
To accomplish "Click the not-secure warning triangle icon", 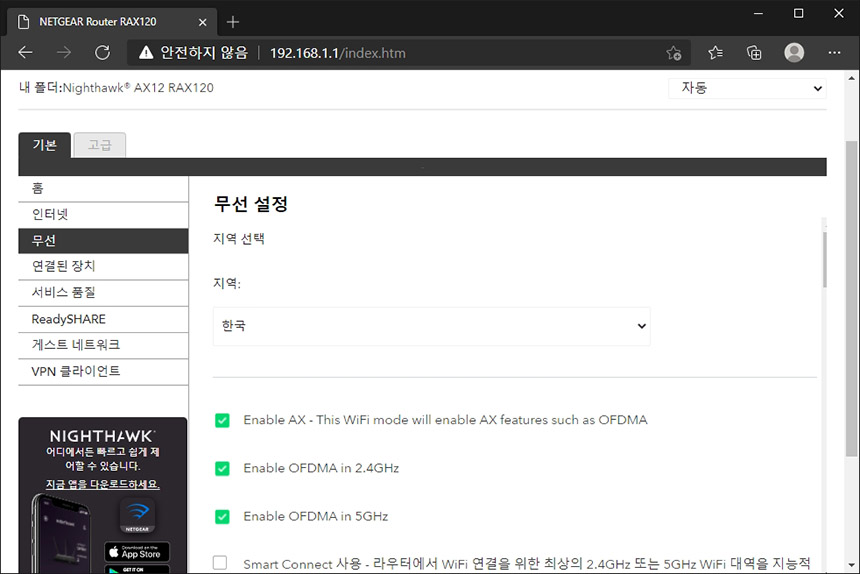I will (146, 53).
